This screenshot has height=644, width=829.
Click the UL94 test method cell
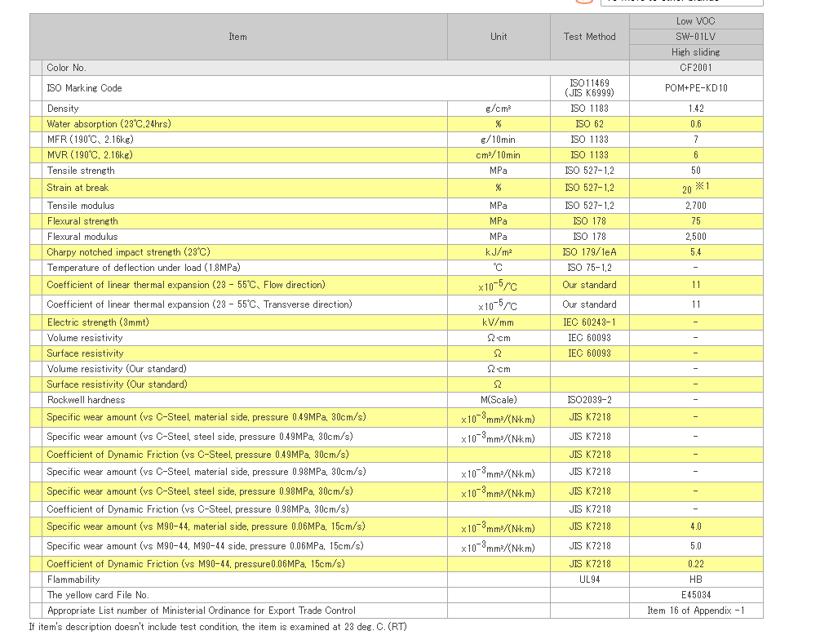click(589, 580)
